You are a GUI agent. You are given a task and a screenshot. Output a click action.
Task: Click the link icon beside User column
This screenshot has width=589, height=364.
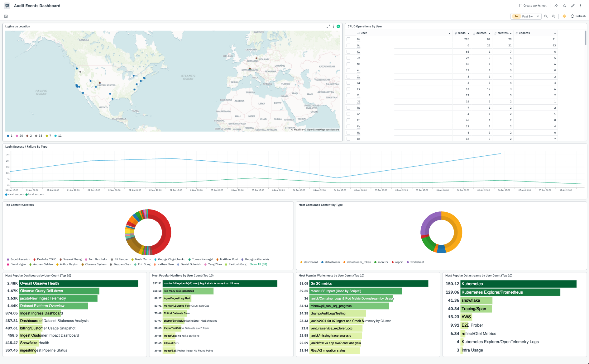click(x=359, y=33)
